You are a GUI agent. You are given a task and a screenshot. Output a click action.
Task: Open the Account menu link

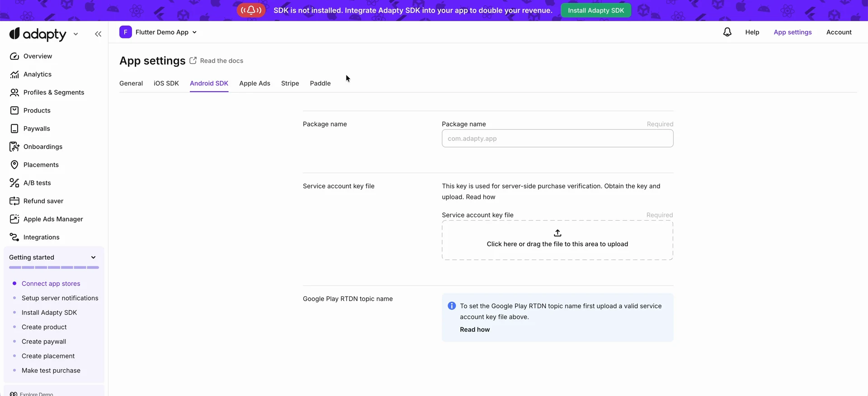click(x=839, y=32)
